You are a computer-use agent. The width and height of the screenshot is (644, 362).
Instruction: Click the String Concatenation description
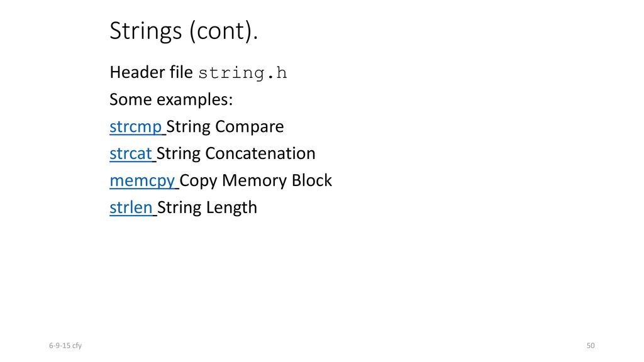click(x=236, y=154)
